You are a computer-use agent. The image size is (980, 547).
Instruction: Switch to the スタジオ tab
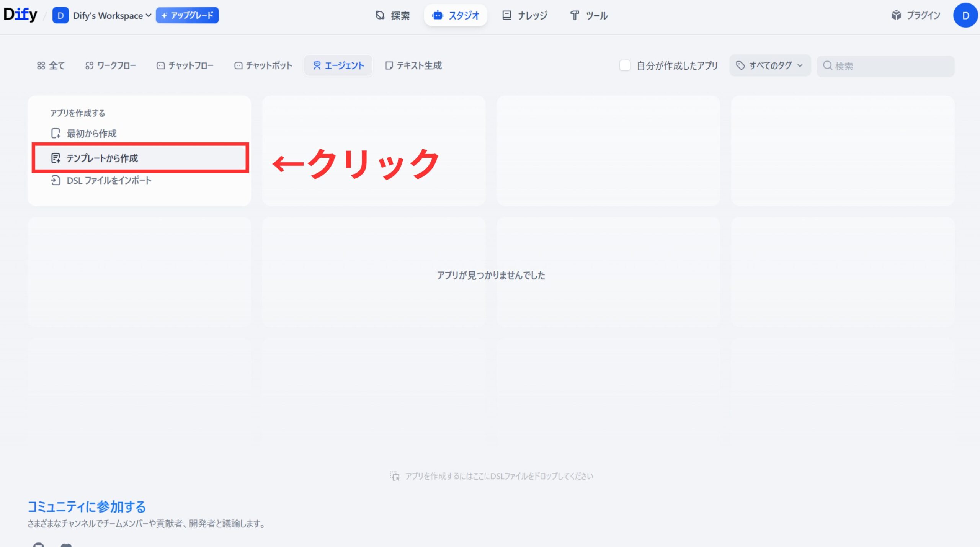coord(456,15)
